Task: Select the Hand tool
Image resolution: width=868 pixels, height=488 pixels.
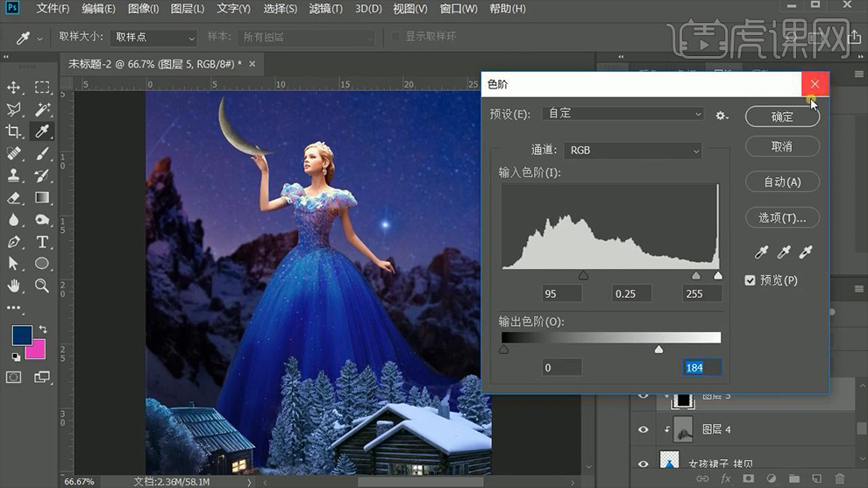Action: coord(14,286)
